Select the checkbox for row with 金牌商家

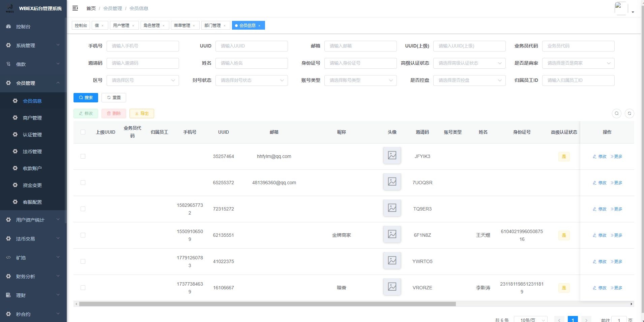tap(83, 235)
